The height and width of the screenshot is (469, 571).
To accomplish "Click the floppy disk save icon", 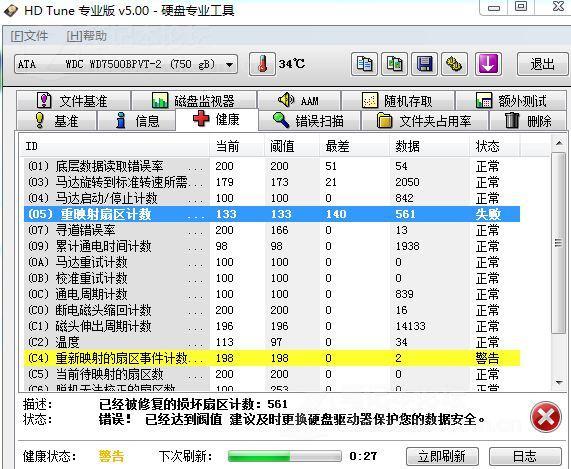I will tap(424, 64).
